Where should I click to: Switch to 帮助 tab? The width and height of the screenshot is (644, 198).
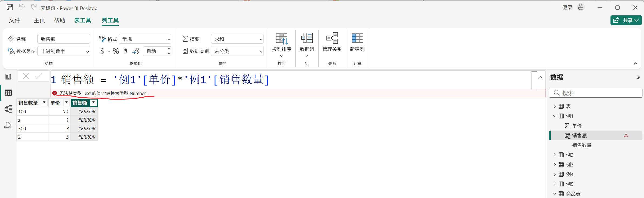pos(59,20)
